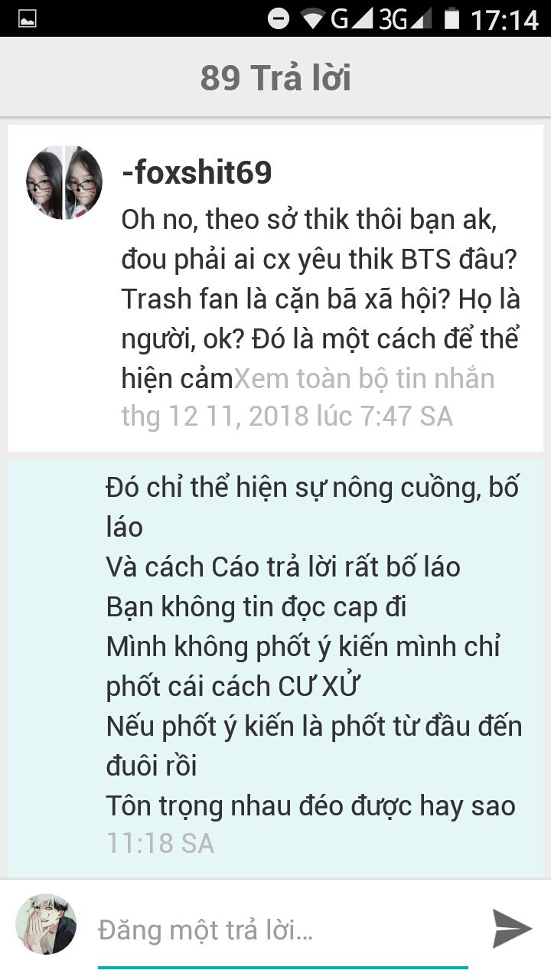
Task: Open the -foxshit69 username link
Action: 197,173
